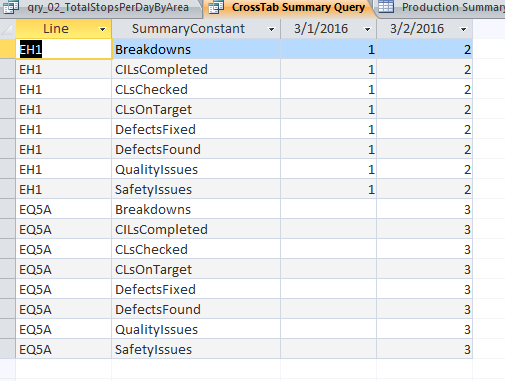Click the highlighted EH1 cell in Breakdowns row
The image size is (505, 381).
pos(63,49)
